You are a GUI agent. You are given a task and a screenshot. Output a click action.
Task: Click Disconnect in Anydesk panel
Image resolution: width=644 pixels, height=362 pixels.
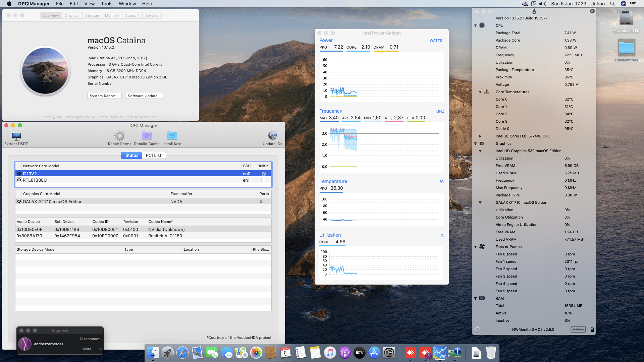point(90,339)
